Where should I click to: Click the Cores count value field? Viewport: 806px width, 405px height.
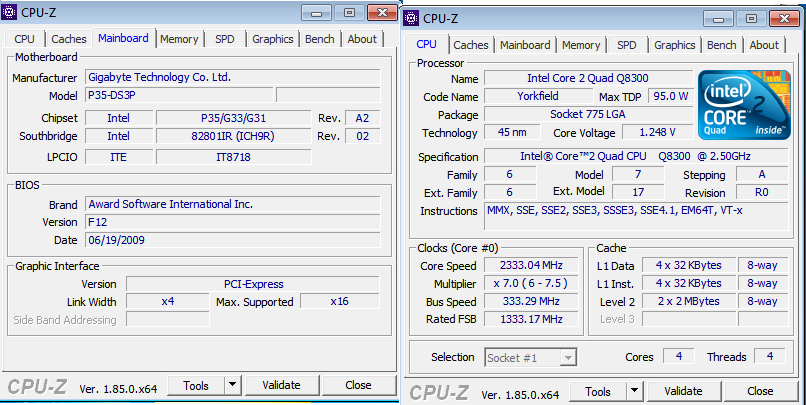(679, 356)
